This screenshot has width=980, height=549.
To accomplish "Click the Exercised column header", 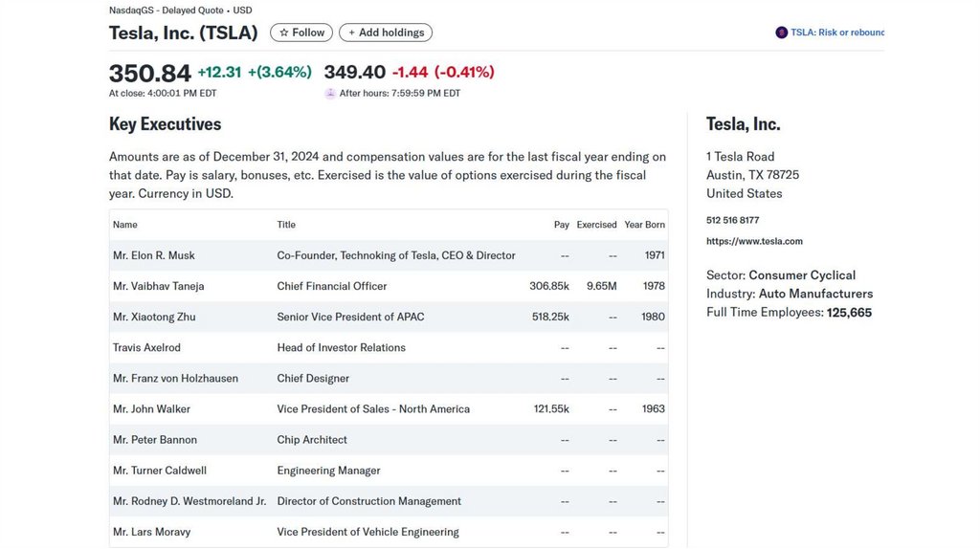I will (x=596, y=225).
